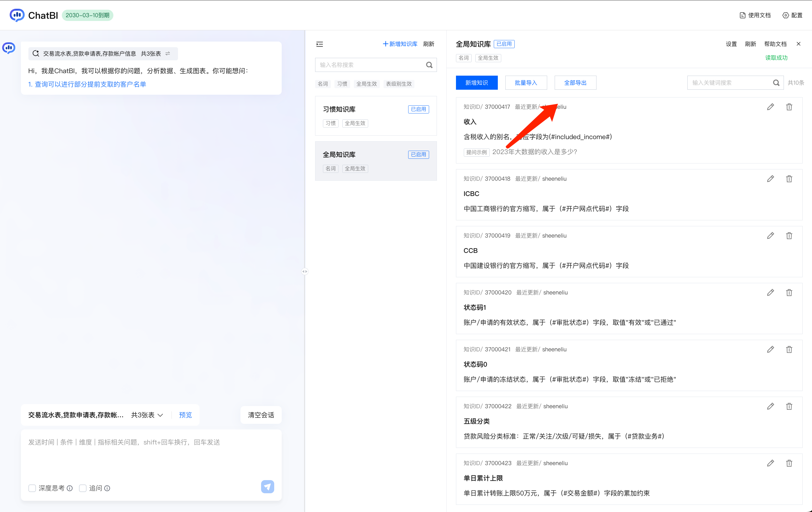Expand the 共3张表 table dropdown
Screen dimensions: 812x512
pos(147,415)
